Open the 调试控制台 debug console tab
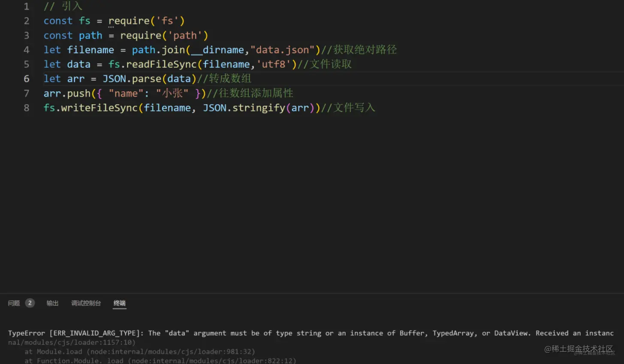 86,303
